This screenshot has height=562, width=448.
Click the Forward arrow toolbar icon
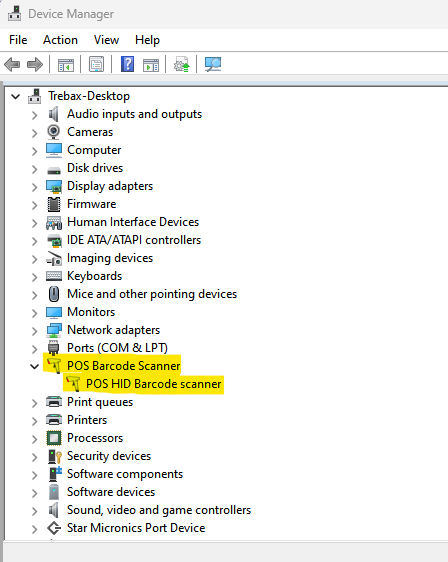[35, 65]
